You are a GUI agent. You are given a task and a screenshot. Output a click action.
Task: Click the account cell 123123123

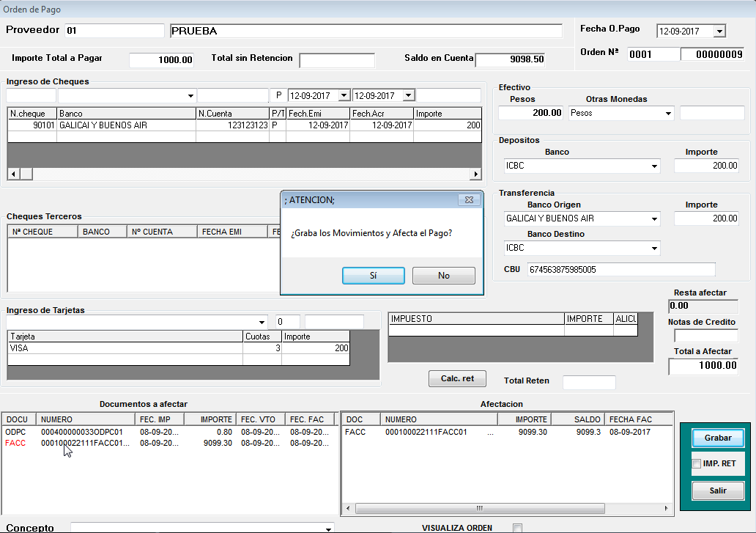coord(232,125)
